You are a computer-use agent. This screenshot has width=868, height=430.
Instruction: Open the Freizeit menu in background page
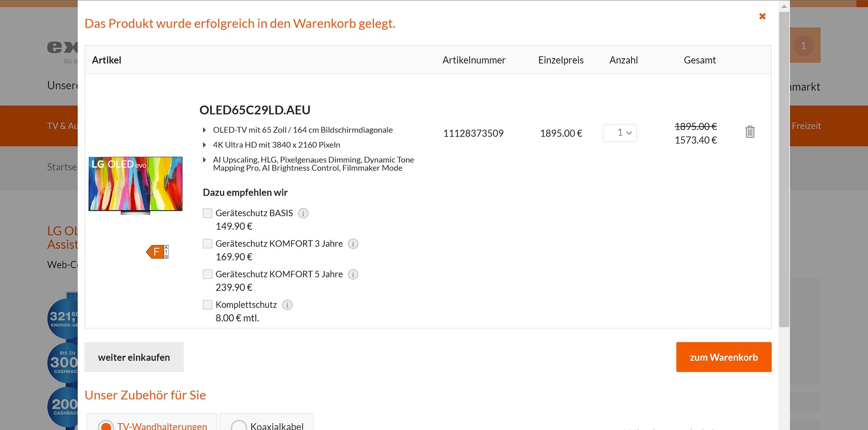pos(807,126)
